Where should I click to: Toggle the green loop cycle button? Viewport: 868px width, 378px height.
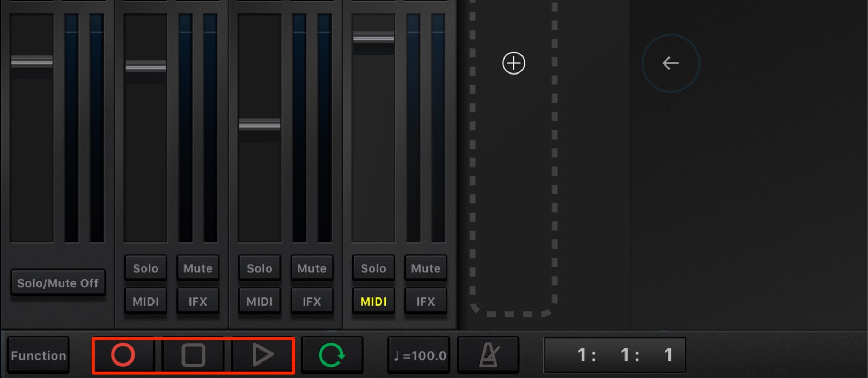332,355
